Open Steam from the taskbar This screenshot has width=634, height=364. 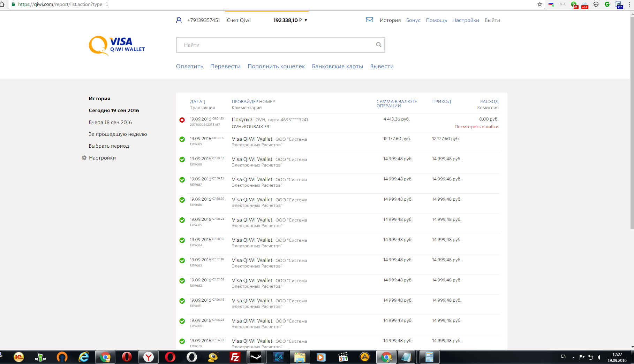256,357
